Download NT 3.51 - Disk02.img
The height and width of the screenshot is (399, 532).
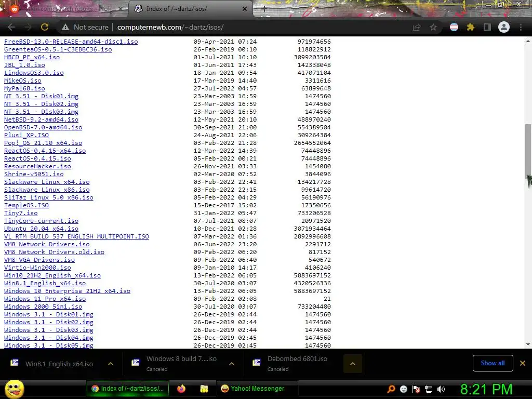(41, 104)
